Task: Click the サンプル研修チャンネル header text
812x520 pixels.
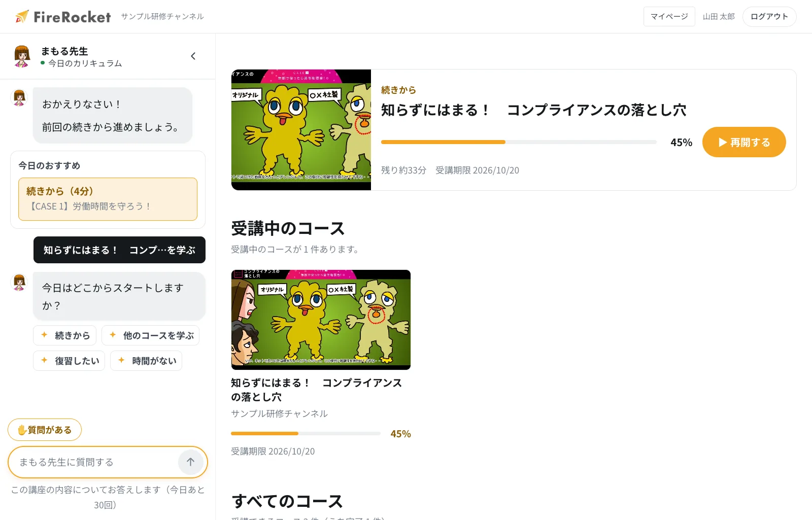Action: tap(162, 17)
